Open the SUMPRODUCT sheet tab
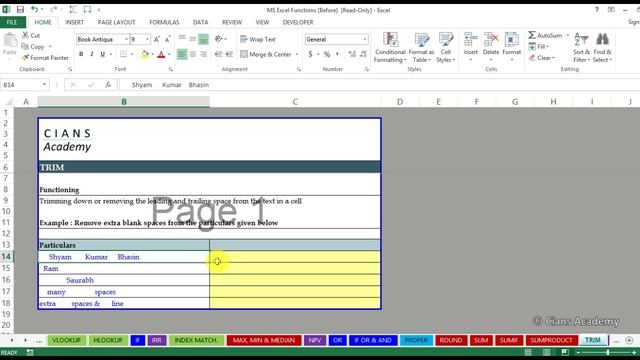The height and width of the screenshot is (360, 640). click(551, 340)
